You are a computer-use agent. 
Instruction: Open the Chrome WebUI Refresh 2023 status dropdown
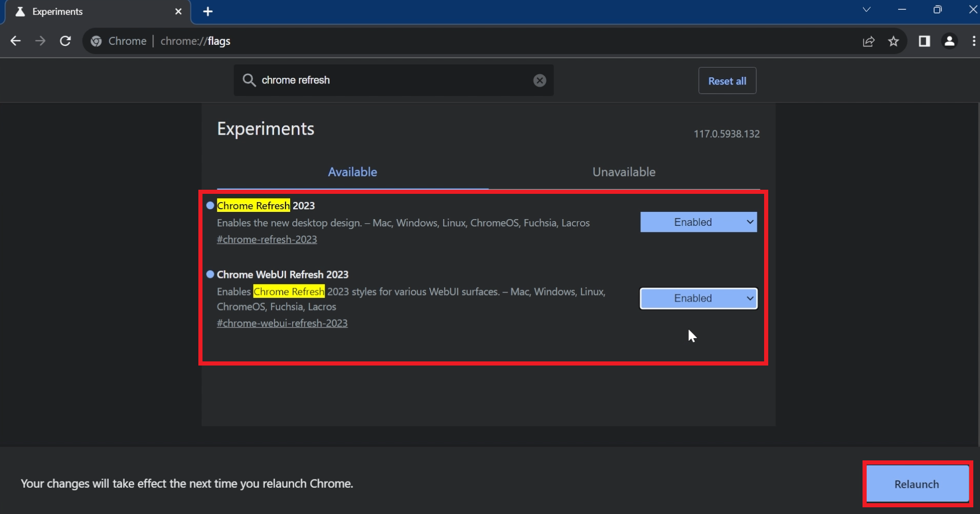[698, 298]
